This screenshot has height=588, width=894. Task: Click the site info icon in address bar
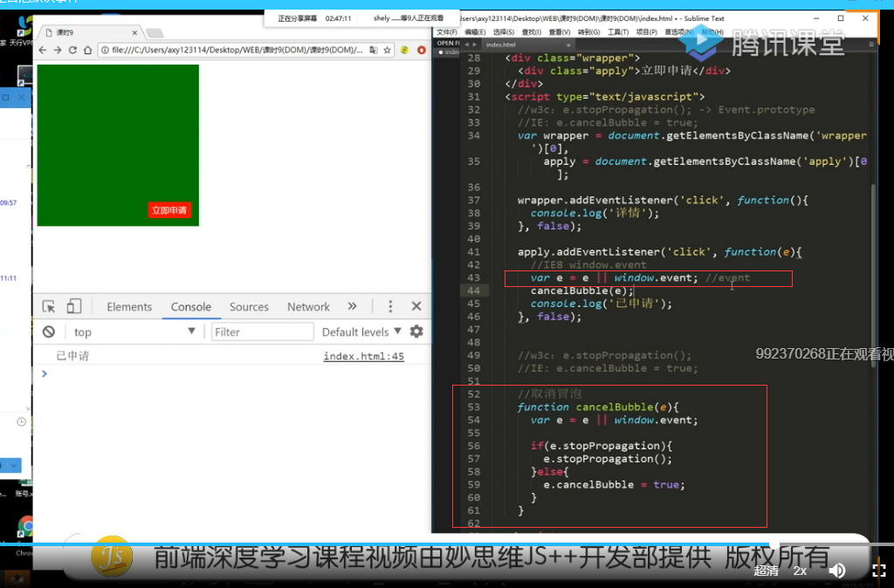(x=105, y=50)
